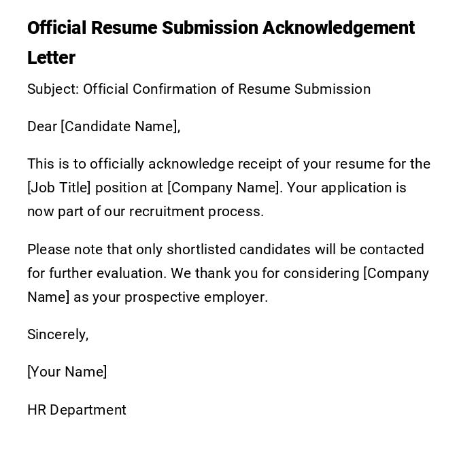Click the Subject line text
Viewport: 476px width, 452px height.
199,89
